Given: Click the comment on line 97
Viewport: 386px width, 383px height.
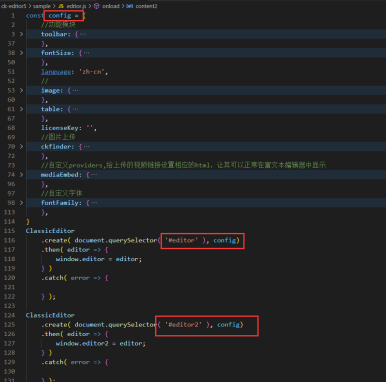Looking at the screenshot, I should coord(61,193).
